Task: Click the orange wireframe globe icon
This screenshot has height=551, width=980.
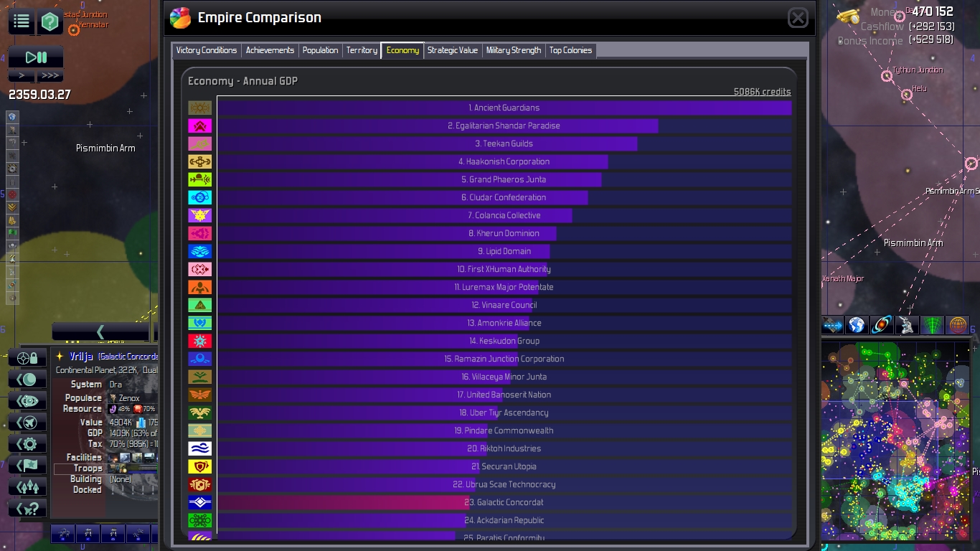Action: pyautogui.click(x=957, y=325)
